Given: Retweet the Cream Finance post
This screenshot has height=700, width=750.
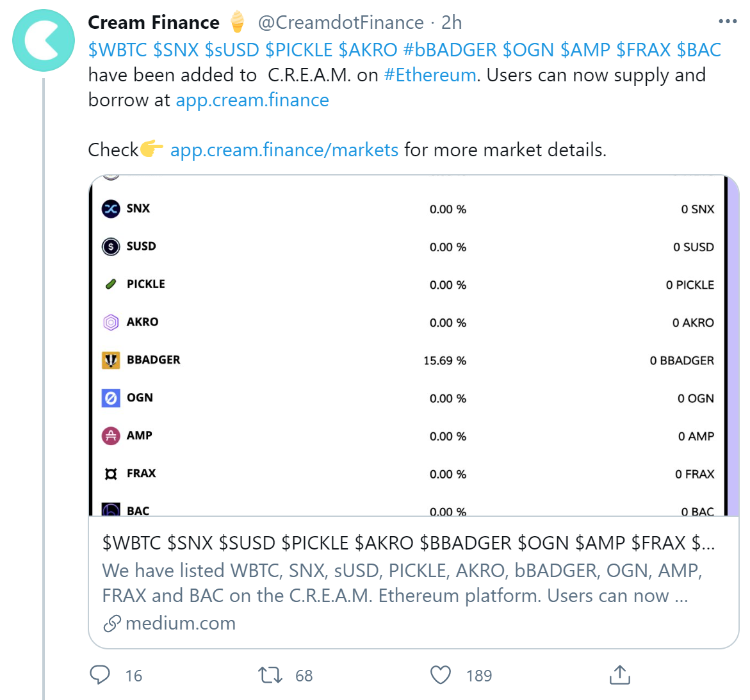Looking at the screenshot, I should [x=270, y=674].
